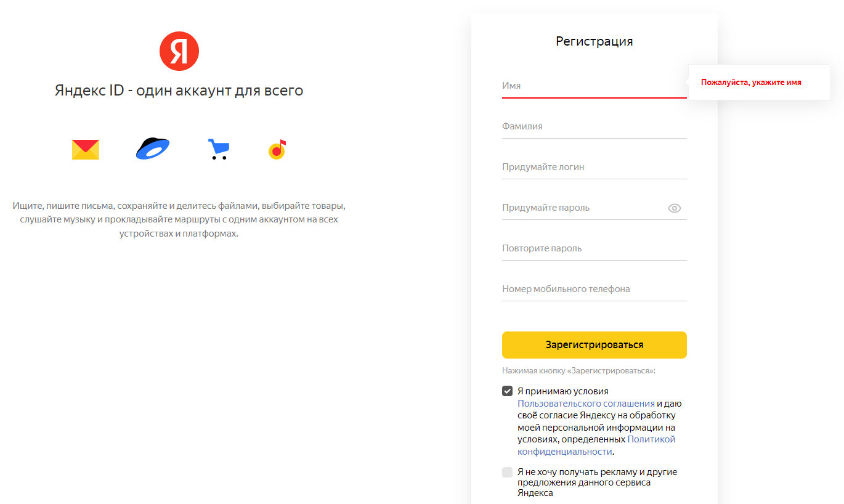Image resolution: width=844 pixels, height=504 pixels.
Task: Select the Придумайте пароль field
Action: click(583, 208)
